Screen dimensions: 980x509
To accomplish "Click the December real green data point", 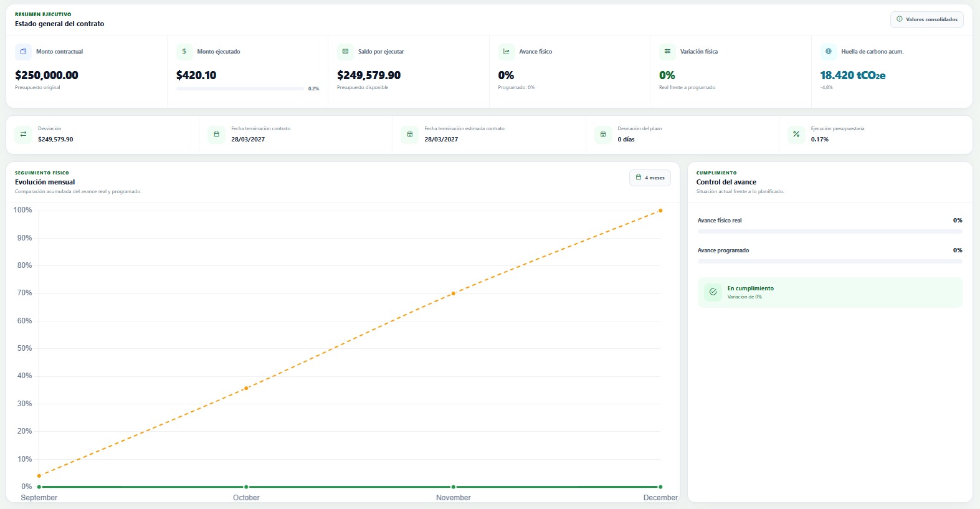I will pos(660,487).
